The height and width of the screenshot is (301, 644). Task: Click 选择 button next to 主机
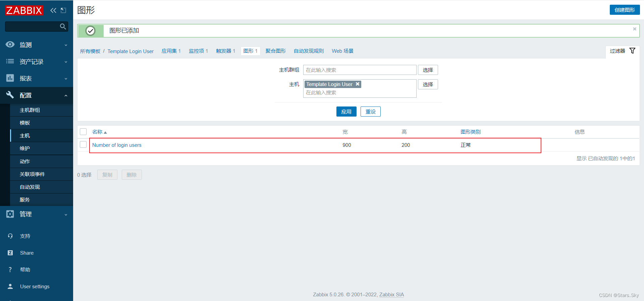click(428, 84)
